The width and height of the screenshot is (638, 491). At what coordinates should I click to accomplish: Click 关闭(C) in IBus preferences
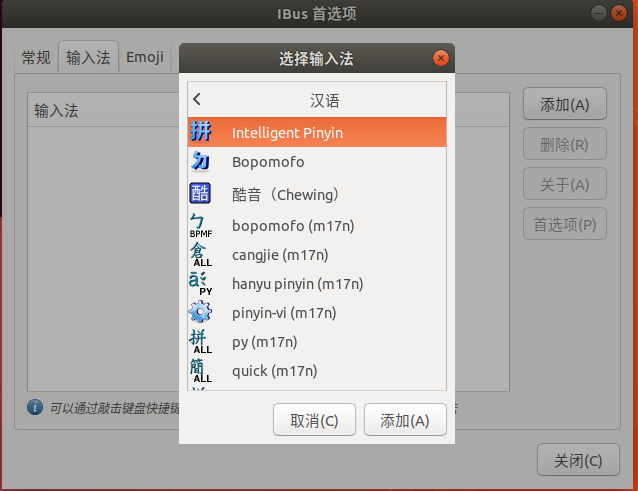point(578,460)
